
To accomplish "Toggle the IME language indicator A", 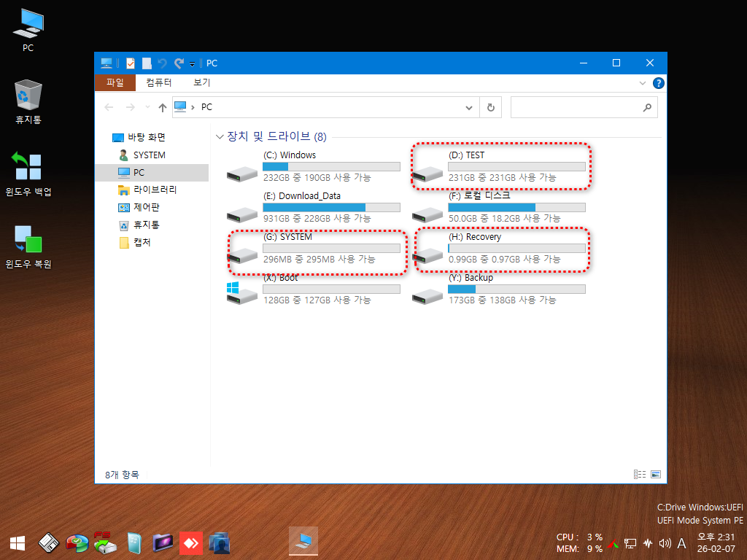I will 682,543.
